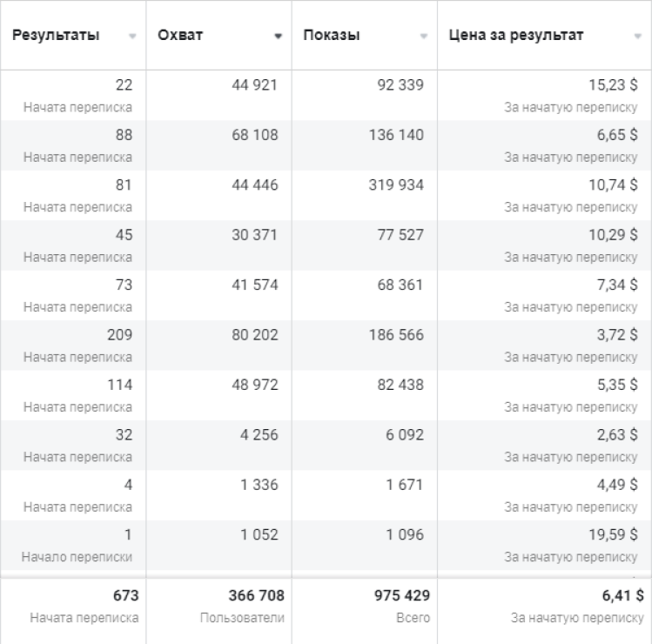Click the Охват column sort arrow

point(279,37)
